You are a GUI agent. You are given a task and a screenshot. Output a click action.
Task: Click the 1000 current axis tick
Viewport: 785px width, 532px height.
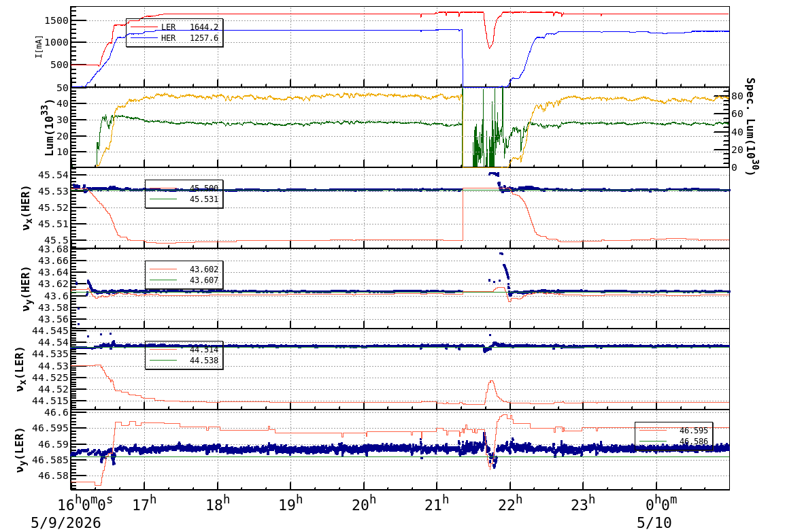coord(56,43)
